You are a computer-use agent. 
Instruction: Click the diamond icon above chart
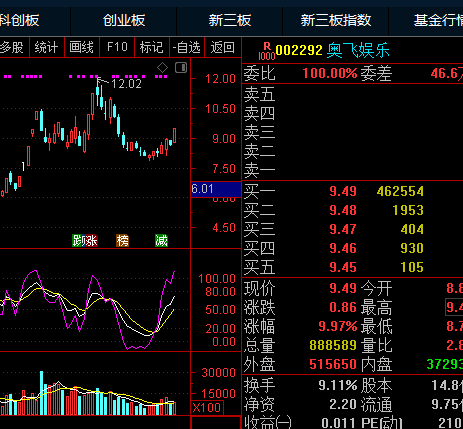pos(162,68)
